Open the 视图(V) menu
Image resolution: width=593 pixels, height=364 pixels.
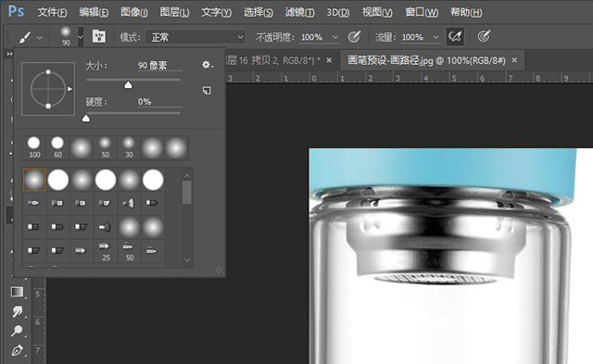click(377, 12)
